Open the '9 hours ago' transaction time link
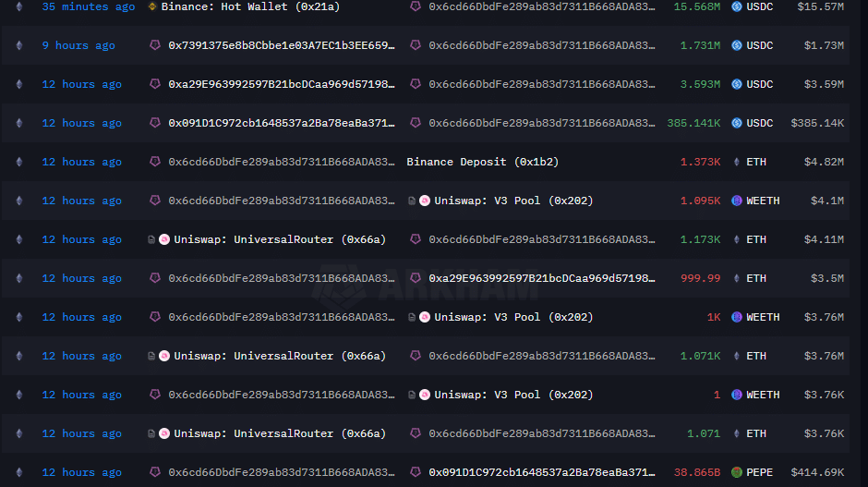The width and height of the screenshot is (868, 487). (x=78, y=45)
